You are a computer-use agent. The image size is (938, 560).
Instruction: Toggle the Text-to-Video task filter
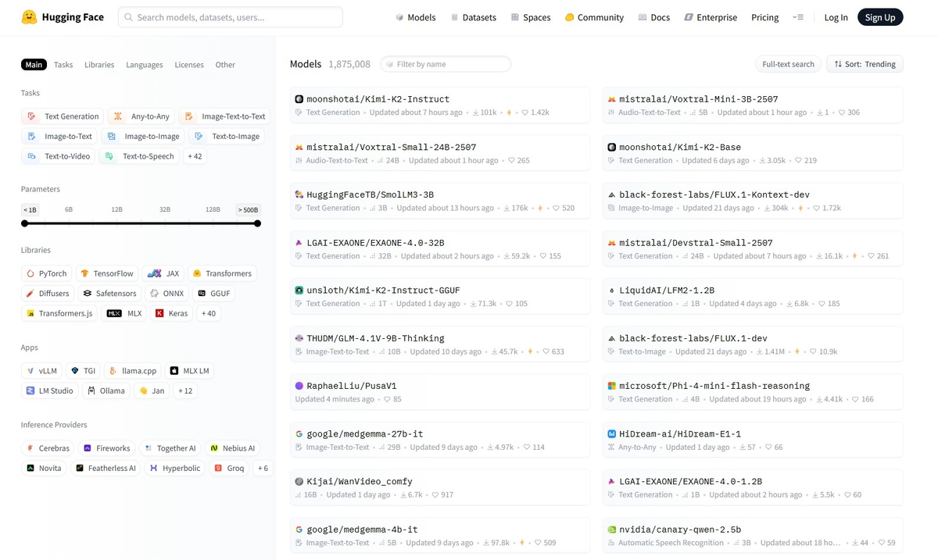[x=59, y=156]
